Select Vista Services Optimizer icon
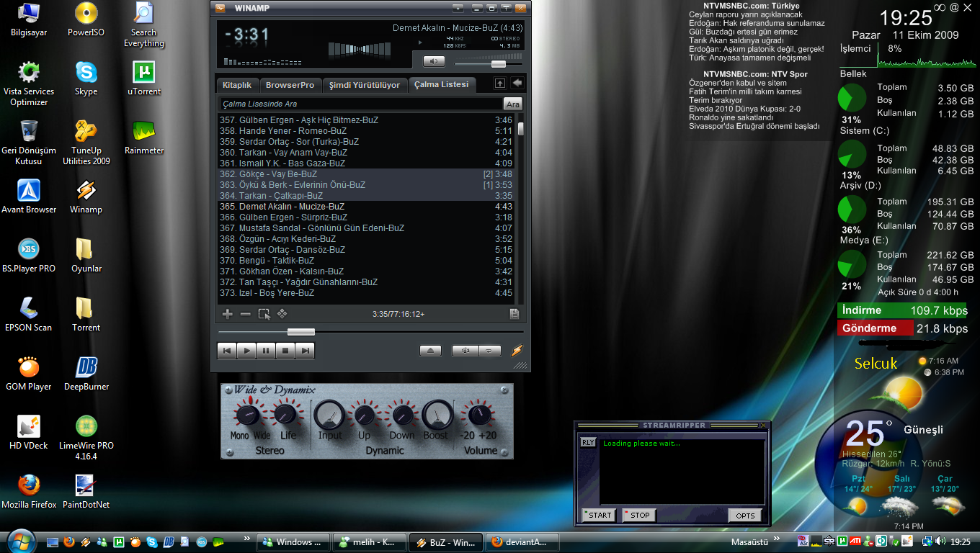The width and height of the screenshot is (980, 553). (x=29, y=84)
